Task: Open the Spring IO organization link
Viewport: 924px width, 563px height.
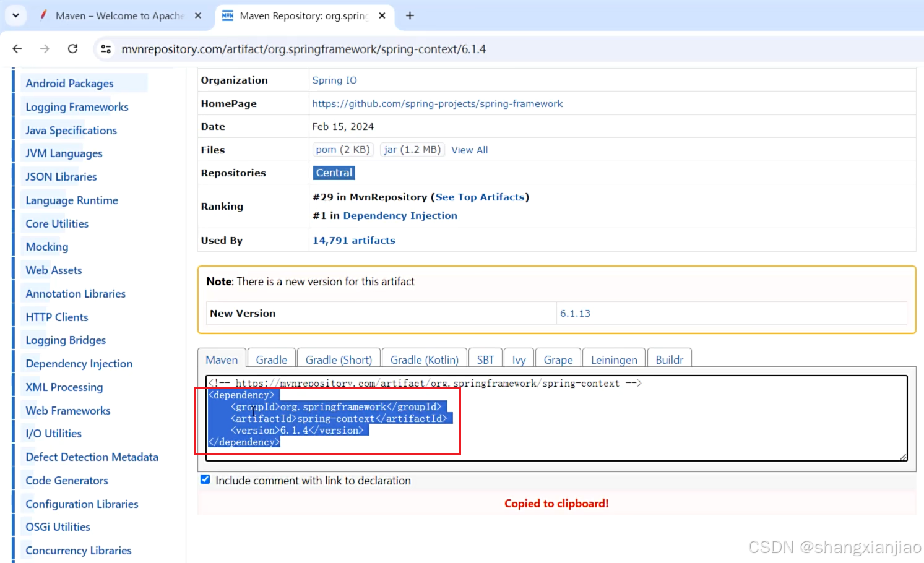Action: [334, 80]
